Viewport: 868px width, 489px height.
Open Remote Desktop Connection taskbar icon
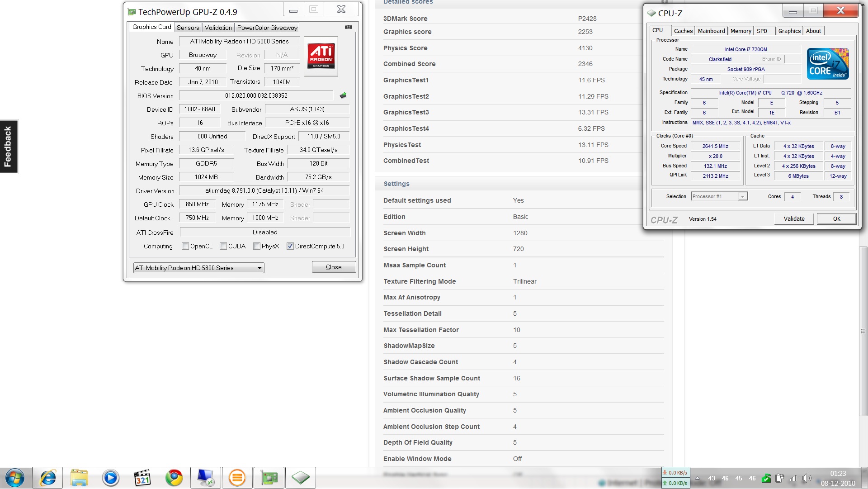206,478
